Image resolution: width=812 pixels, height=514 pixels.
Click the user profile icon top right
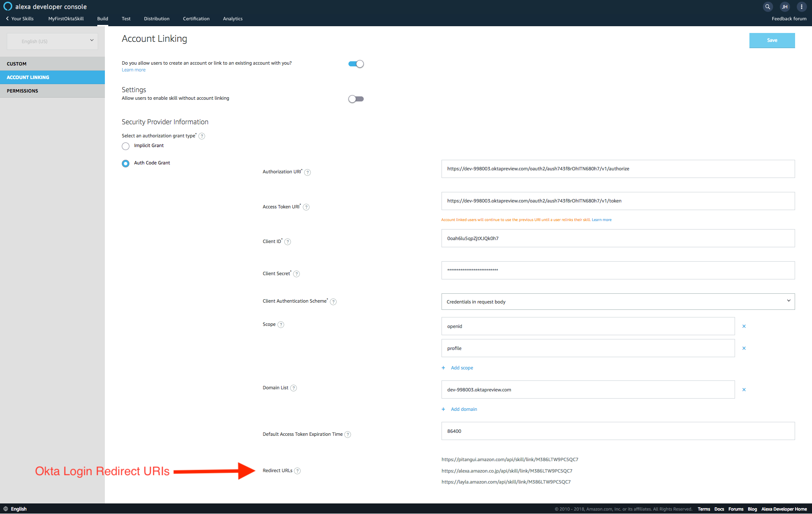[x=785, y=6]
